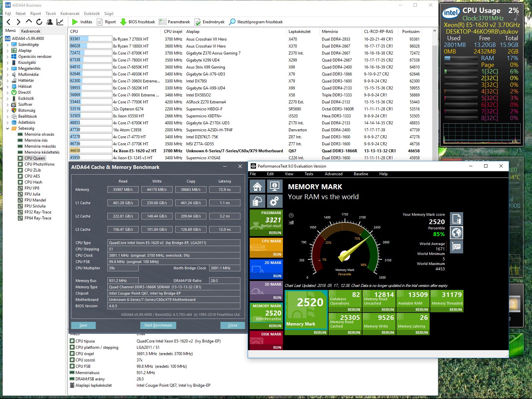
Task: Open the Tests menu in PerformanceTest
Action: coord(309,174)
